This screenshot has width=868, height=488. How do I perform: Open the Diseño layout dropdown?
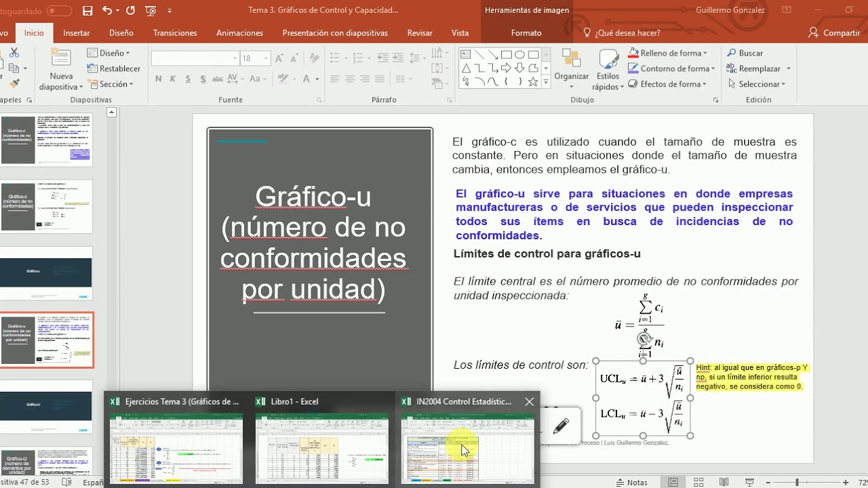pyautogui.click(x=108, y=53)
